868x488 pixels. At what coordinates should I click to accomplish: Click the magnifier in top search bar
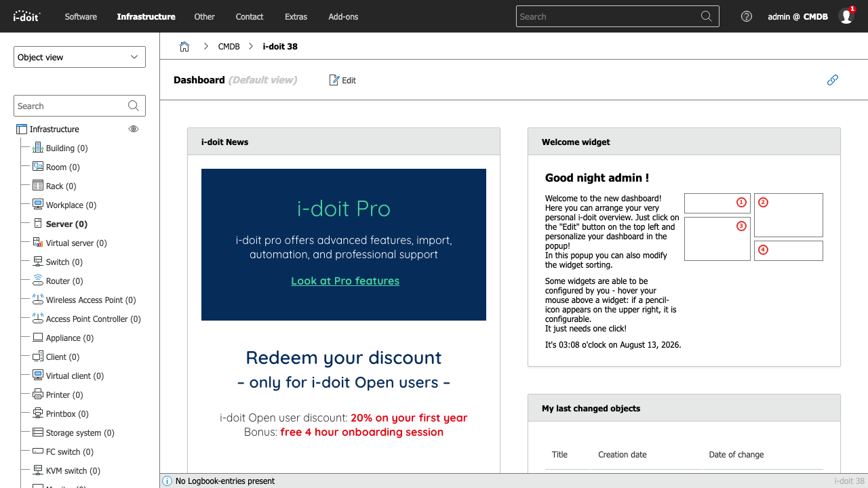click(x=707, y=16)
